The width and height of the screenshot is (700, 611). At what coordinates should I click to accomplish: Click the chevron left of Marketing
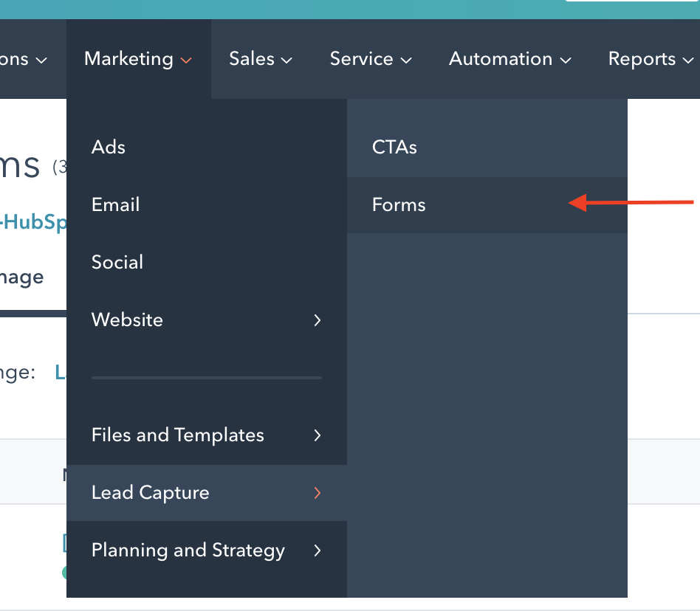[41, 61]
